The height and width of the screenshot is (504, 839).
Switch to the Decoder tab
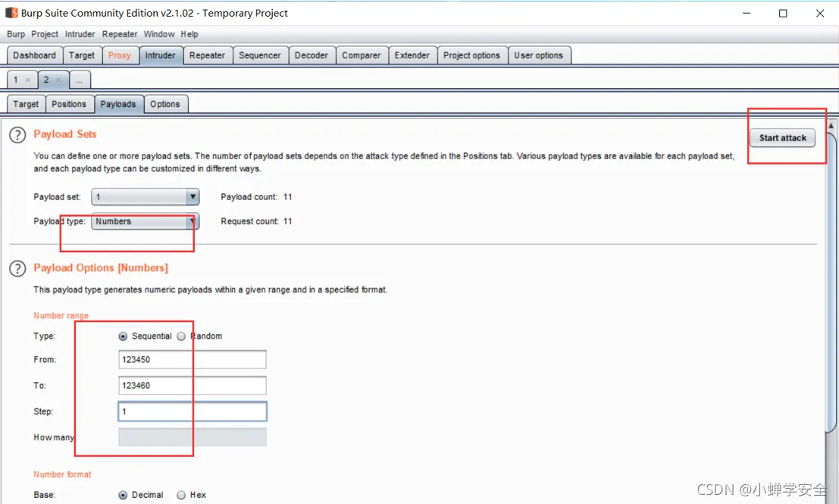point(311,55)
